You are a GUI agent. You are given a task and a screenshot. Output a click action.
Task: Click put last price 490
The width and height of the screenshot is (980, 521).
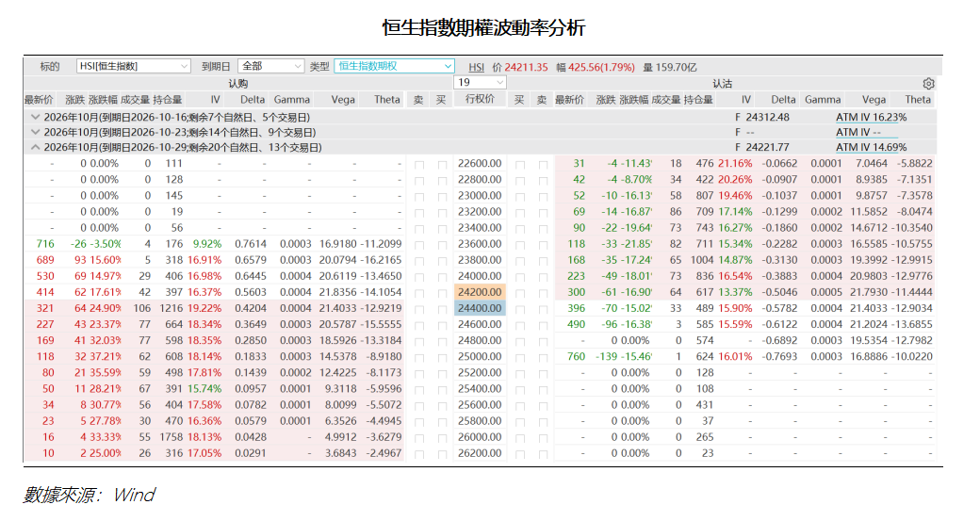coord(577,324)
